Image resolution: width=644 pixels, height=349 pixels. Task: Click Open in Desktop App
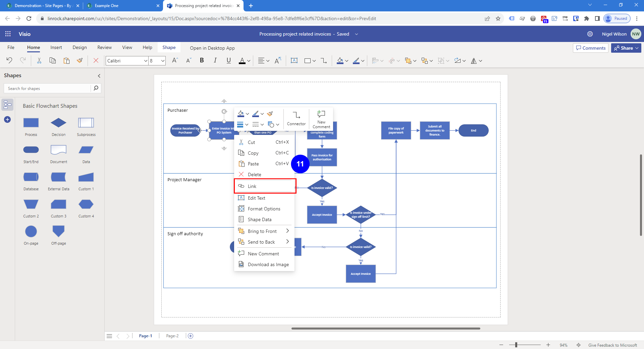coord(212,48)
